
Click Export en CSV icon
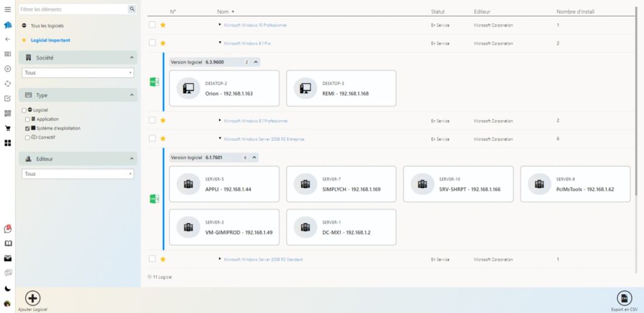tap(624, 299)
